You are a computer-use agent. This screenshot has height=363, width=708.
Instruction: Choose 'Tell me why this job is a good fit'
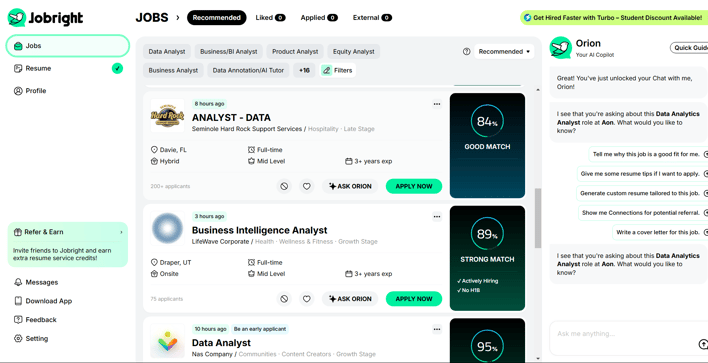(648, 154)
